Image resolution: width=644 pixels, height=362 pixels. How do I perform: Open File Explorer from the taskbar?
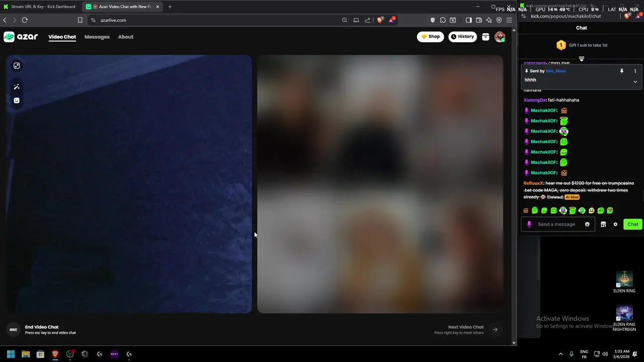[x=26, y=354]
